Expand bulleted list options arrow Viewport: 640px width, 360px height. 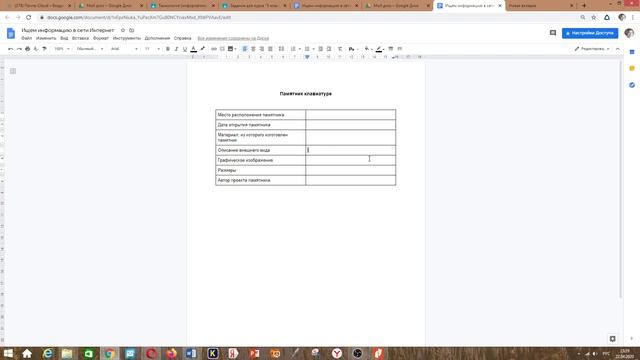pyautogui.click(x=313, y=49)
